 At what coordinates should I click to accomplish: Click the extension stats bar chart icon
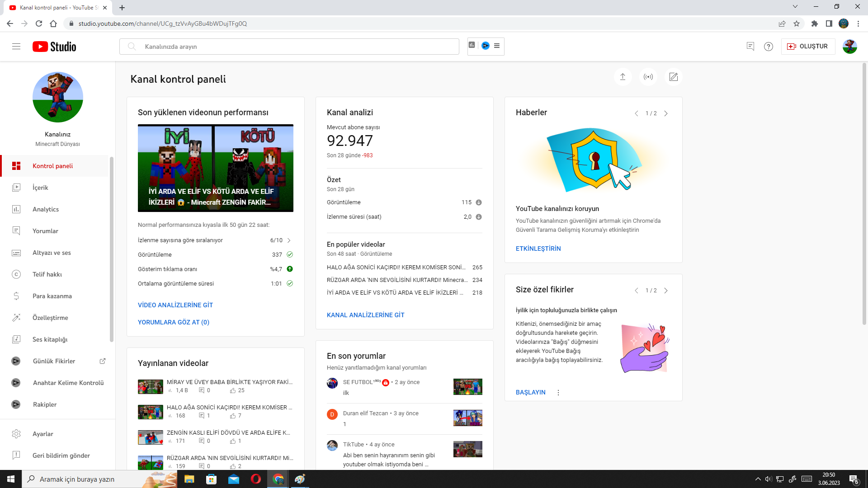click(472, 45)
